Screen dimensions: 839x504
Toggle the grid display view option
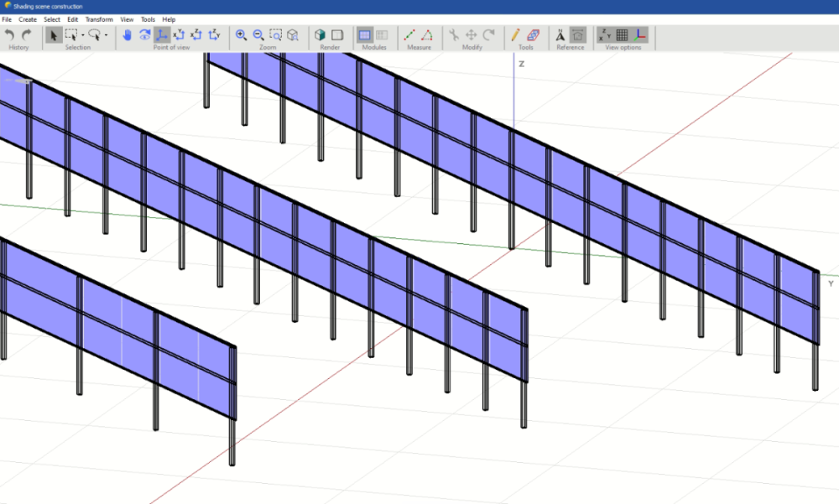(x=622, y=35)
